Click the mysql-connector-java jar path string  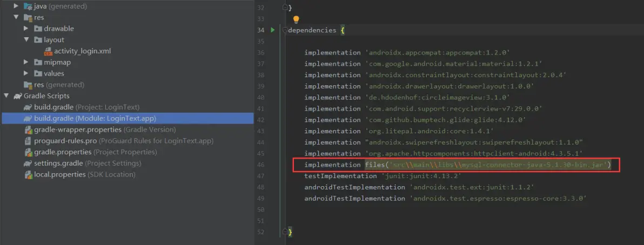click(498, 165)
